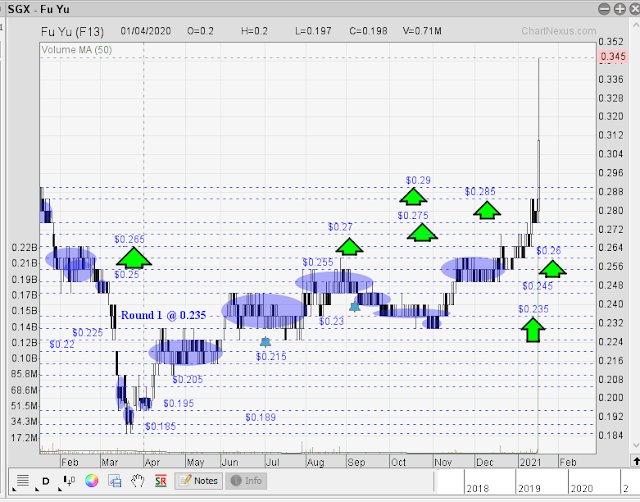Click the 'V=0.71M' volume readout
This screenshot has width=640, height=502.
tap(422, 31)
